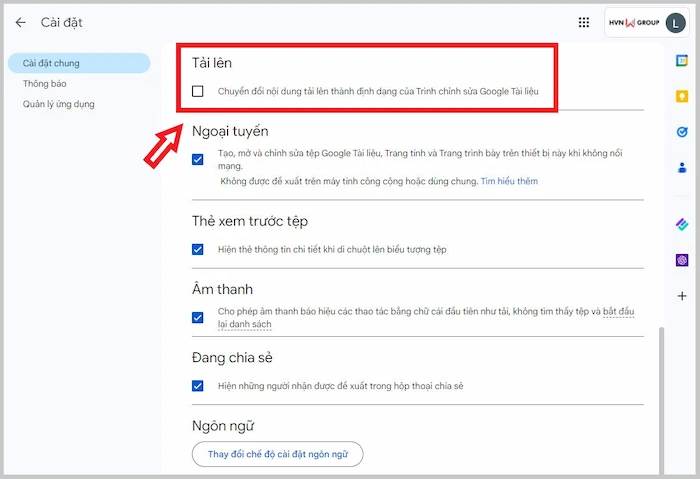Click Thay đổi chế độ cài đặt ngôn ngữ
This screenshot has width=700, height=479.
[277, 454]
